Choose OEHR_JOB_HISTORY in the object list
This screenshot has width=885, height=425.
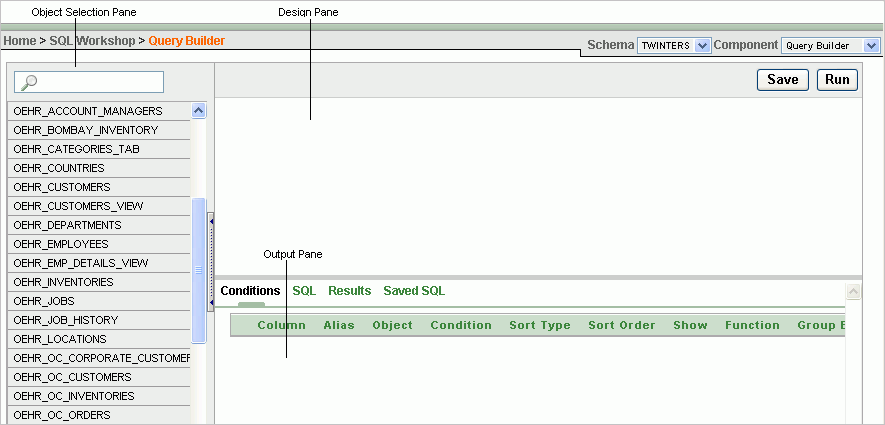click(66, 320)
